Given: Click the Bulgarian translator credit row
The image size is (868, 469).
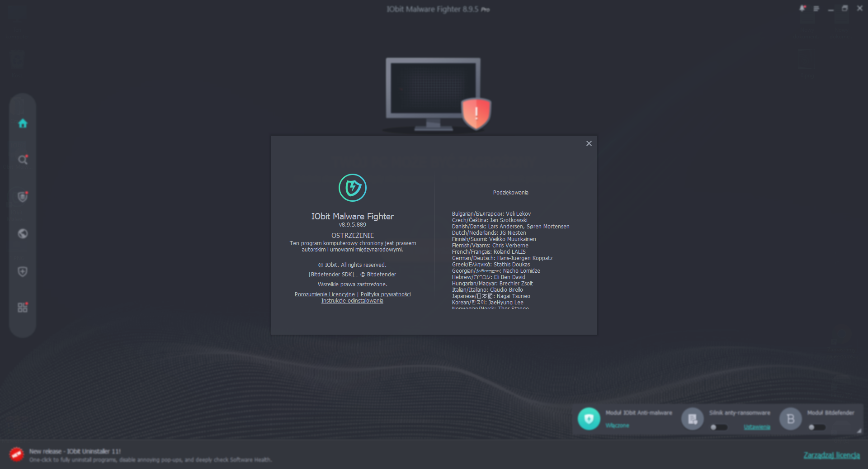Looking at the screenshot, I should pyautogui.click(x=491, y=214).
